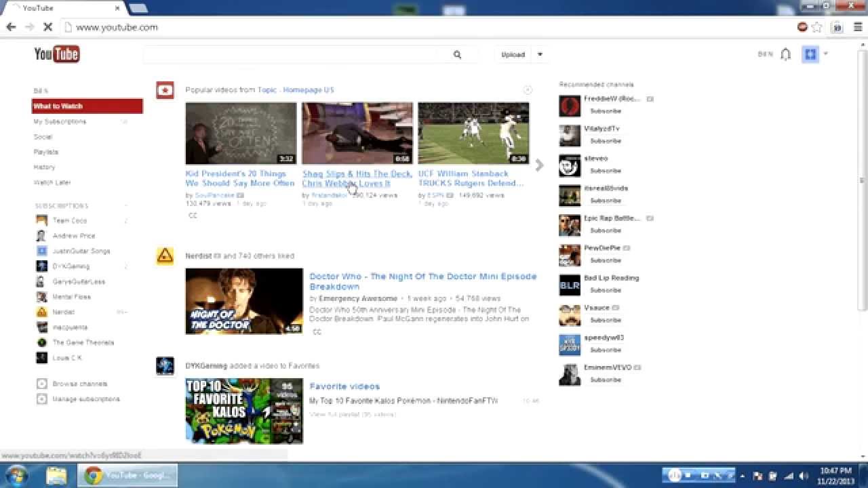This screenshot has height=488, width=868.
Task: Dismiss the Popular videos shelf with X
Action: (528, 90)
